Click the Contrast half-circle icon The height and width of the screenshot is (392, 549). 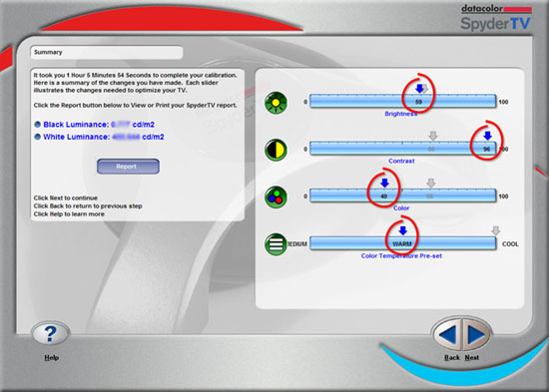click(x=275, y=150)
